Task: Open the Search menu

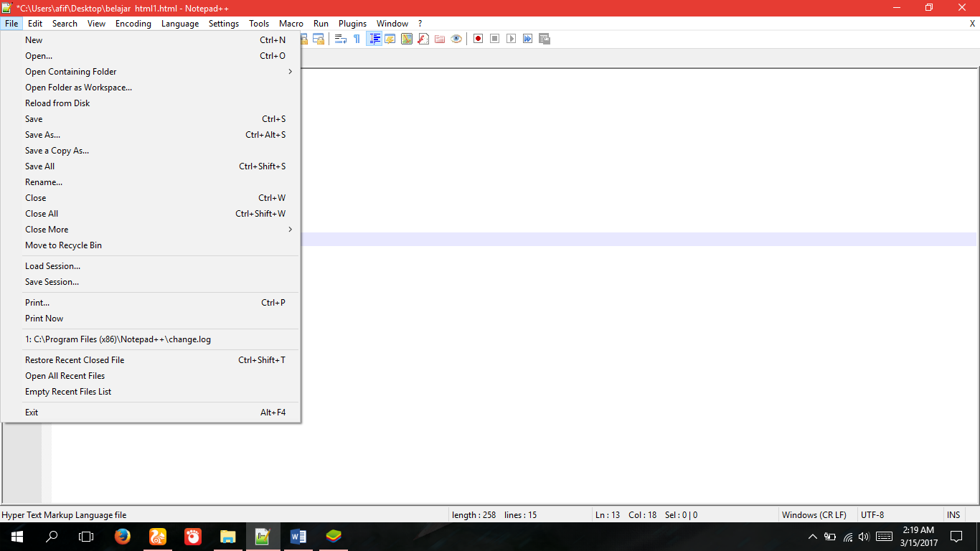Action: coord(65,24)
